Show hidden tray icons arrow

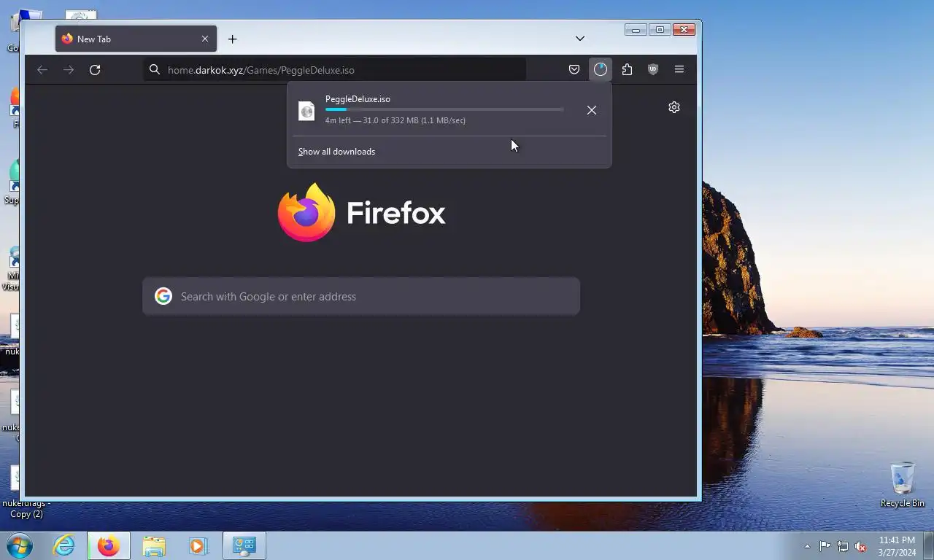pyautogui.click(x=807, y=546)
